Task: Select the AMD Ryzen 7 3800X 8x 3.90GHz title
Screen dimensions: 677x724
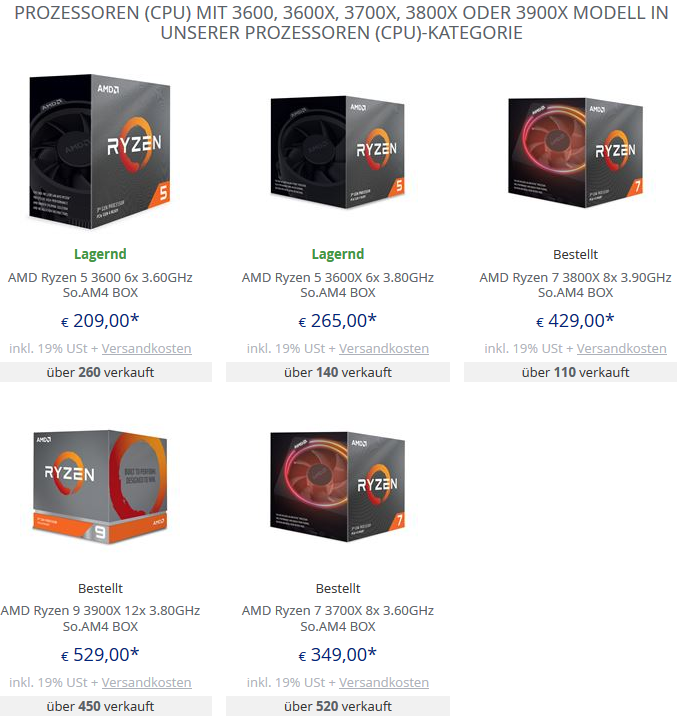Action: (x=575, y=285)
